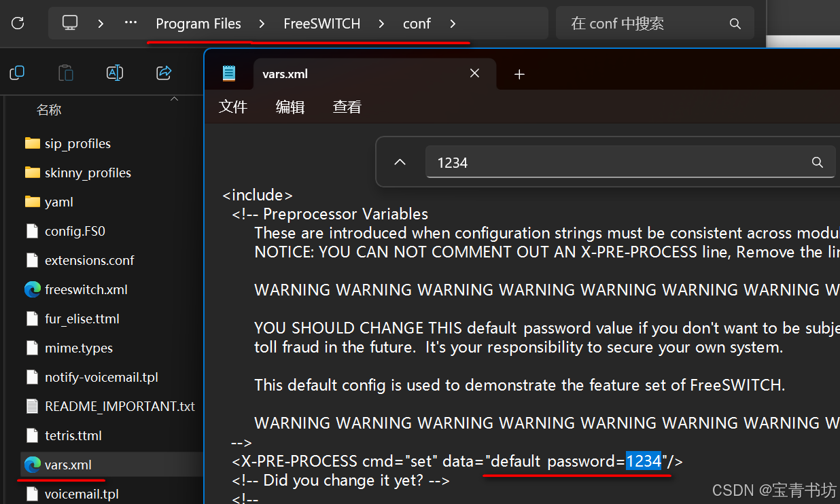Open the 文件 menu

[x=233, y=107]
